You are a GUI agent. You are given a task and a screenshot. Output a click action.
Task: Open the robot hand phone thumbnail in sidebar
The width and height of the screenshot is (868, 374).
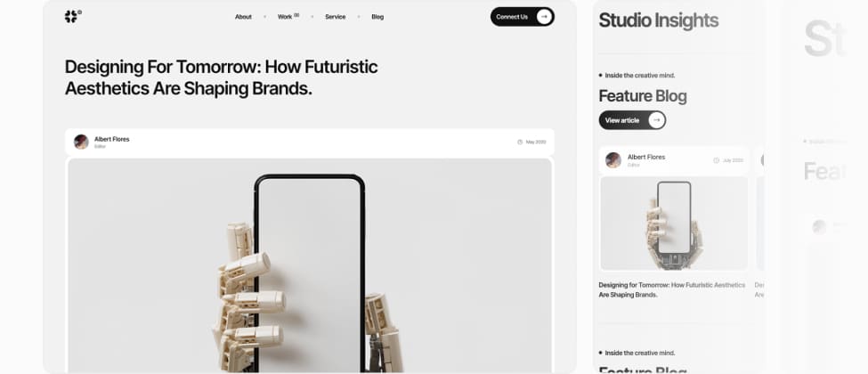coord(674,224)
